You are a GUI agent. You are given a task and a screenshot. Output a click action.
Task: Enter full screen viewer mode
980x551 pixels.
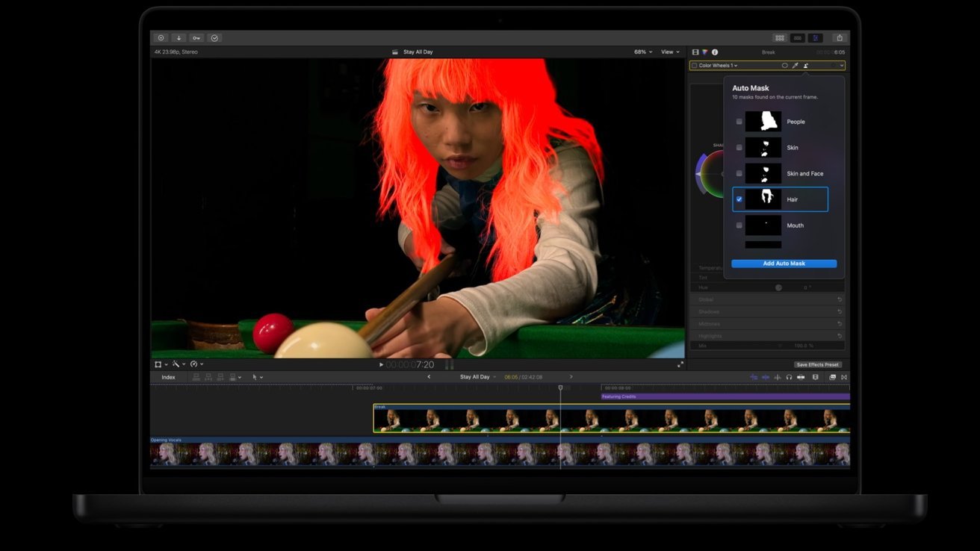click(x=680, y=364)
